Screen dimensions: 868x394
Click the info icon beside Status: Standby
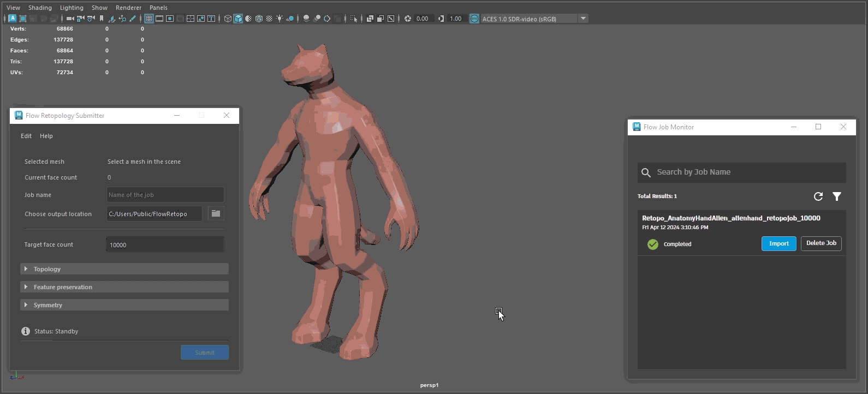(26, 331)
